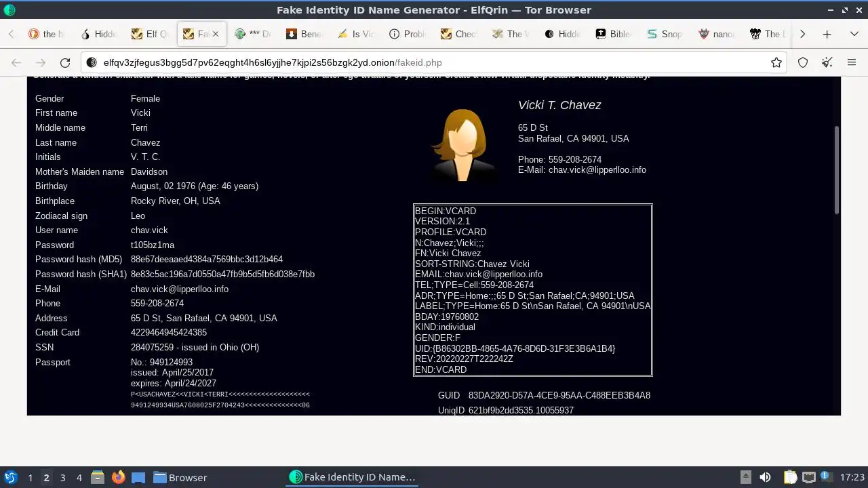Close the active Fake Identity tab
Viewport: 868px width, 488px height.
point(216,34)
